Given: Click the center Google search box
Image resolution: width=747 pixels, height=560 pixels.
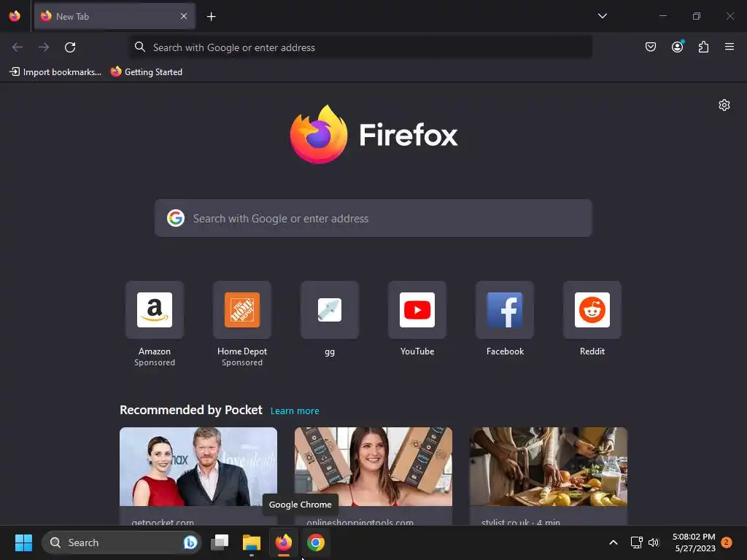Looking at the screenshot, I should point(373,218).
